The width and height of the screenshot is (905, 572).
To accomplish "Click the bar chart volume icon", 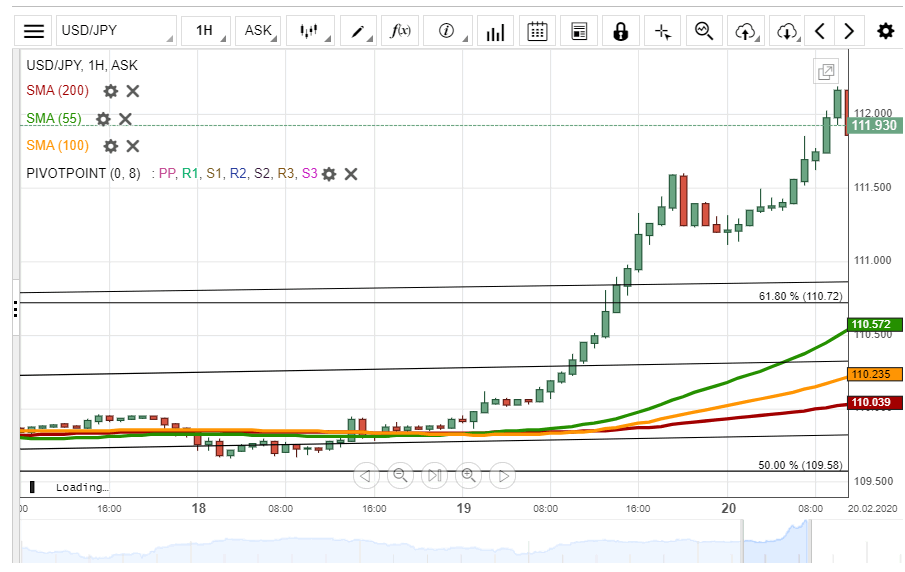I will tap(495, 31).
